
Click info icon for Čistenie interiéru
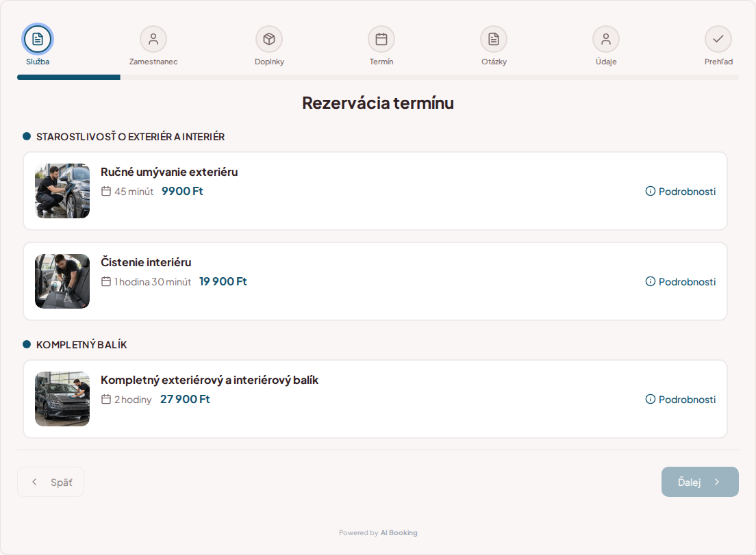(651, 281)
